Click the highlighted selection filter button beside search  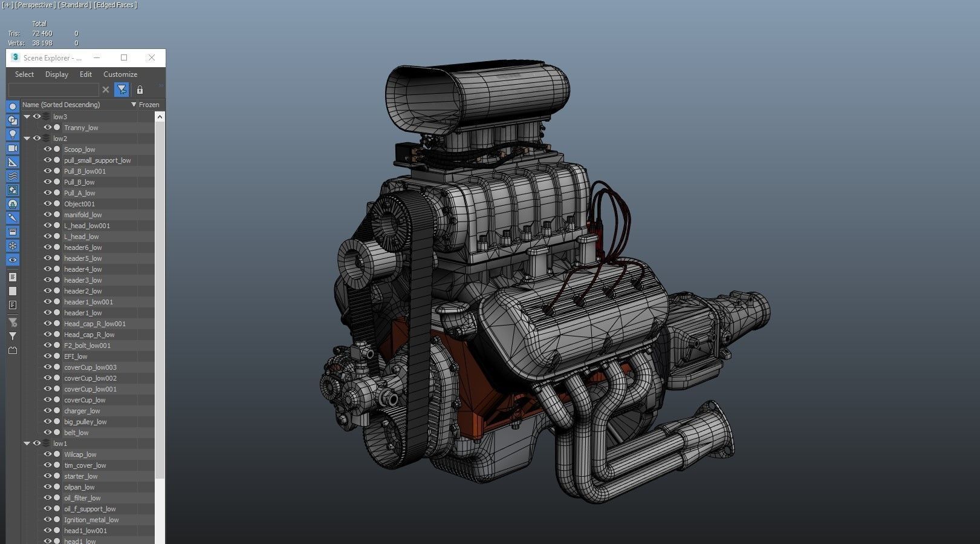point(122,90)
